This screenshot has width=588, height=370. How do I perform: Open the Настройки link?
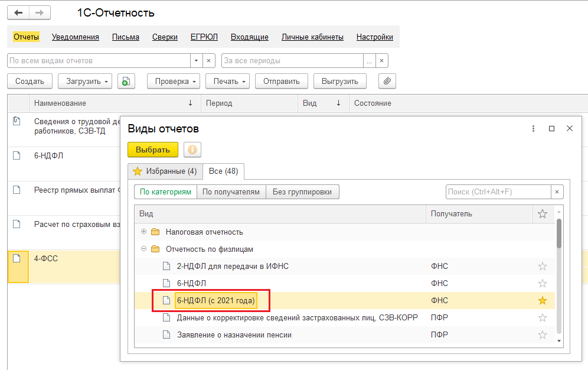pyautogui.click(x=375, y=37)
